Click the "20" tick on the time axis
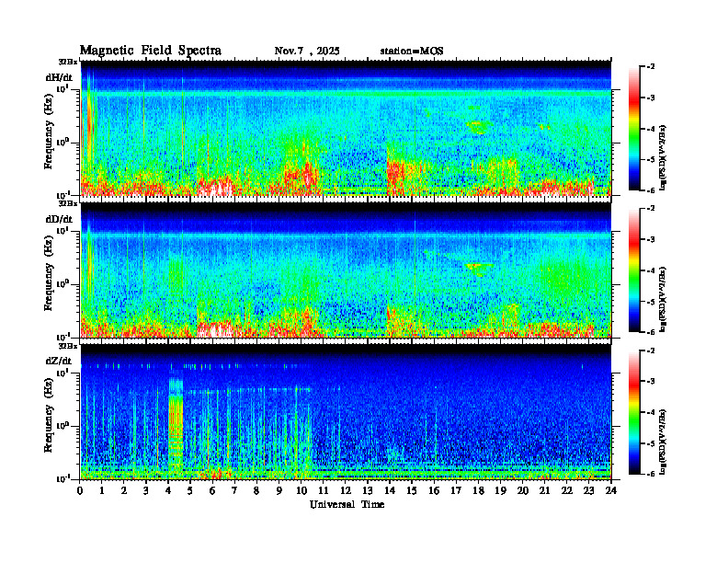The width and height of the screenshot is (728, 563). pos(522,490)
